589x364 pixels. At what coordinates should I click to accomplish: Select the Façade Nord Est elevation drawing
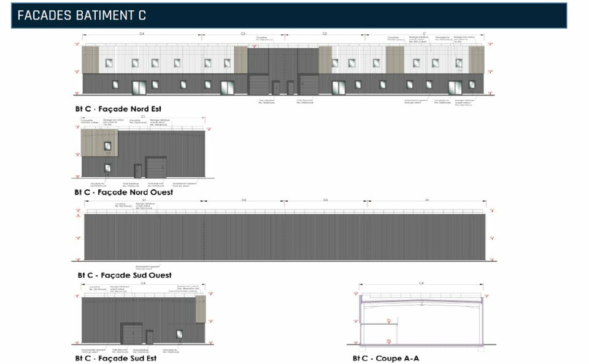(x=283, y=70)
